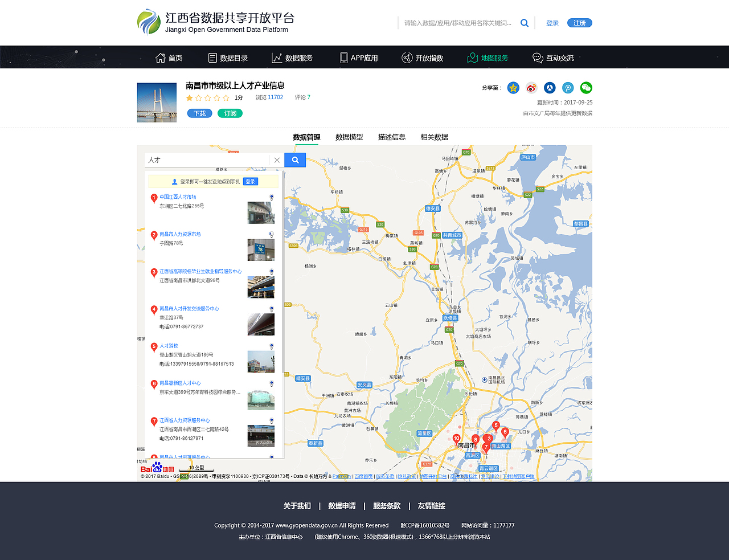Click the street view icon for 人才驿校
This screenshot has height=560, width=729.
point(272,346)
